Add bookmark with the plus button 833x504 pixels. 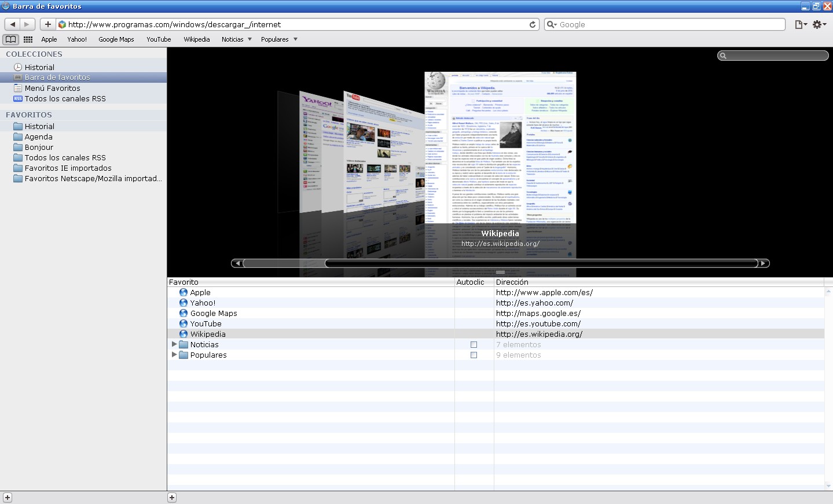(x=48, y=24)
